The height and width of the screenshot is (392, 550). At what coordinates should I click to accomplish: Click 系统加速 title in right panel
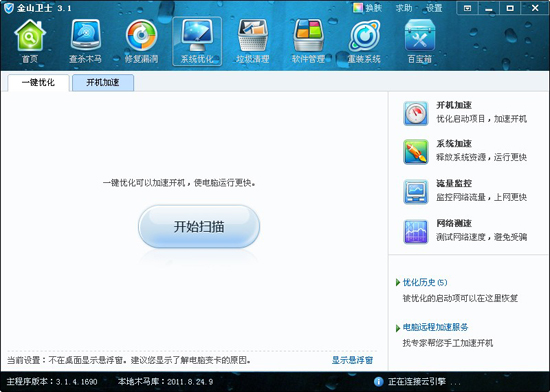coord(454,143)
